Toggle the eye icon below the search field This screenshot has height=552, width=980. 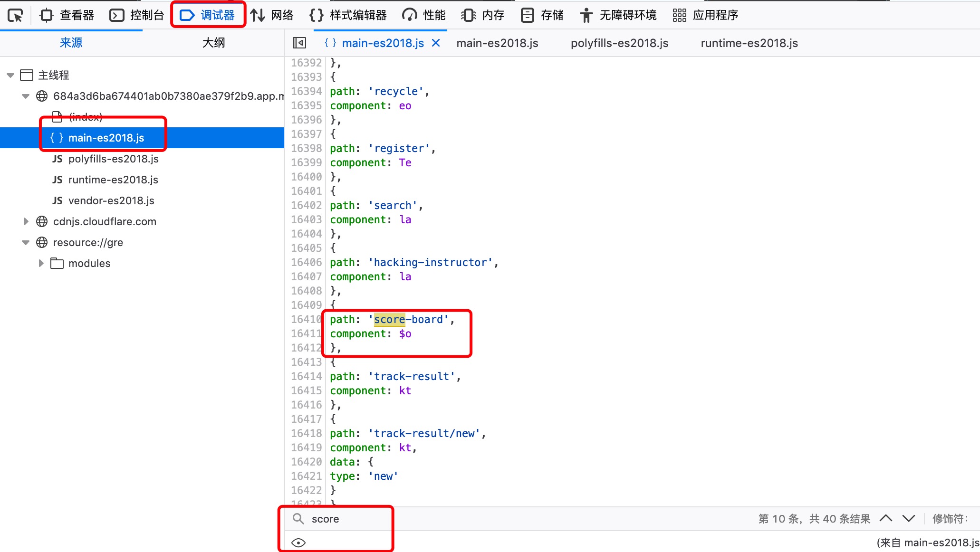pyautogui.click(x=298, y=542)
